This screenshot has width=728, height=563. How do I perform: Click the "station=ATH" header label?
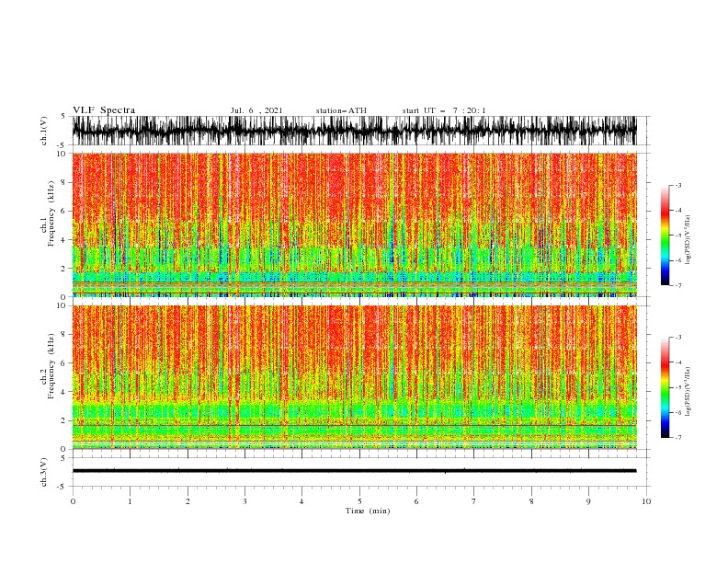[341, 110]
